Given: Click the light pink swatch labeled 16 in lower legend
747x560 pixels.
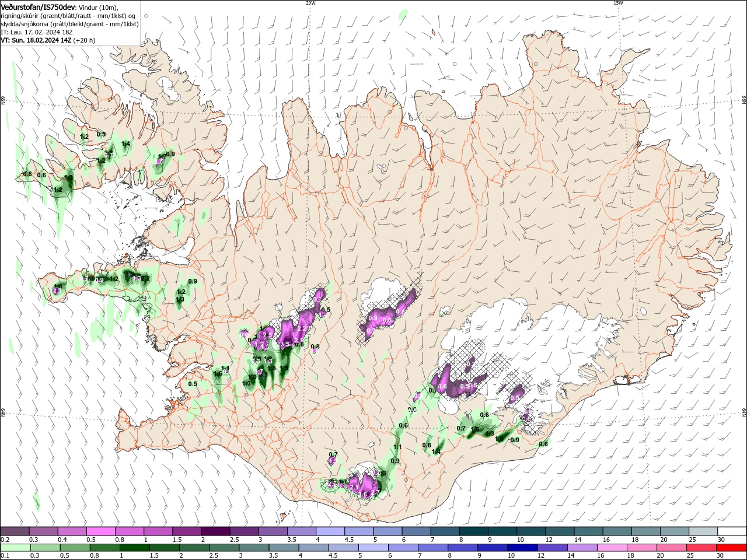Looking at the screenshot, I should click(x=612, y=548).
